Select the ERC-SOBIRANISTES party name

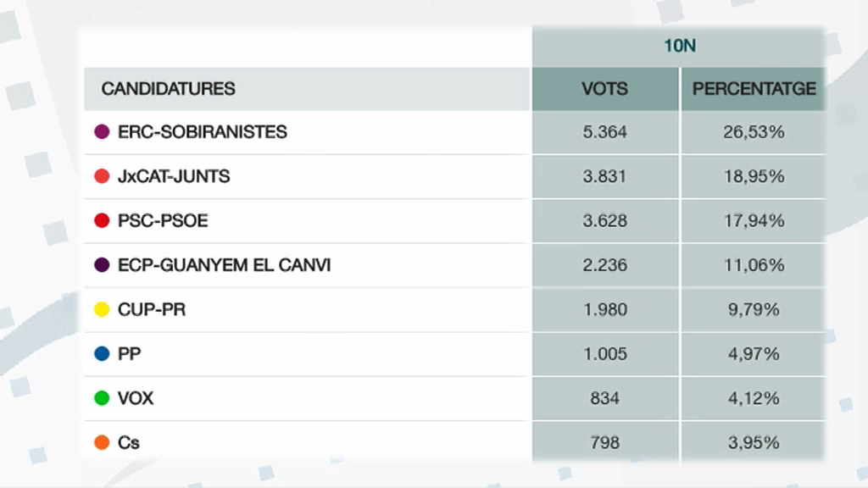[203, 131]
